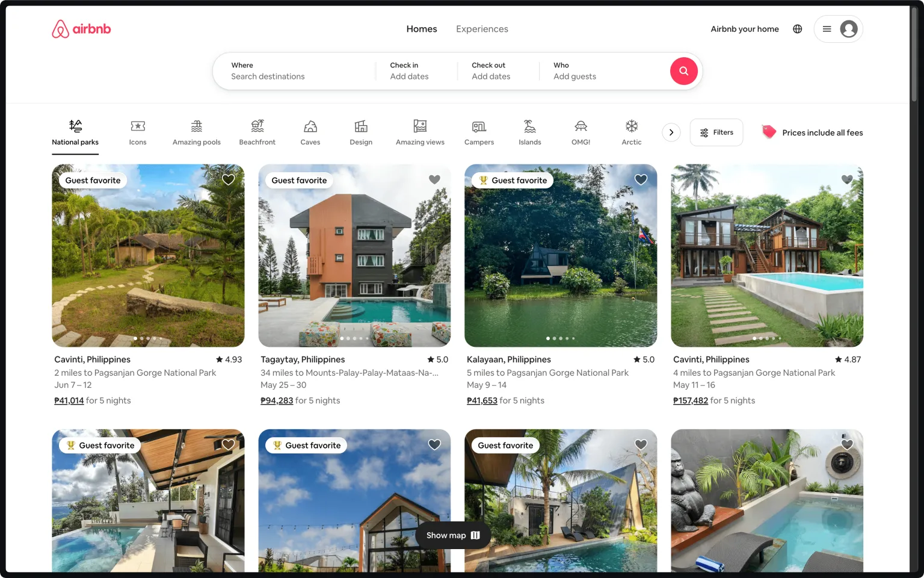The width and height of the screenshot is (924, 578).
Task: Click Guest favorite badge on Tagaytay listing
Action: pyautogui.click(x=299, y=180)
